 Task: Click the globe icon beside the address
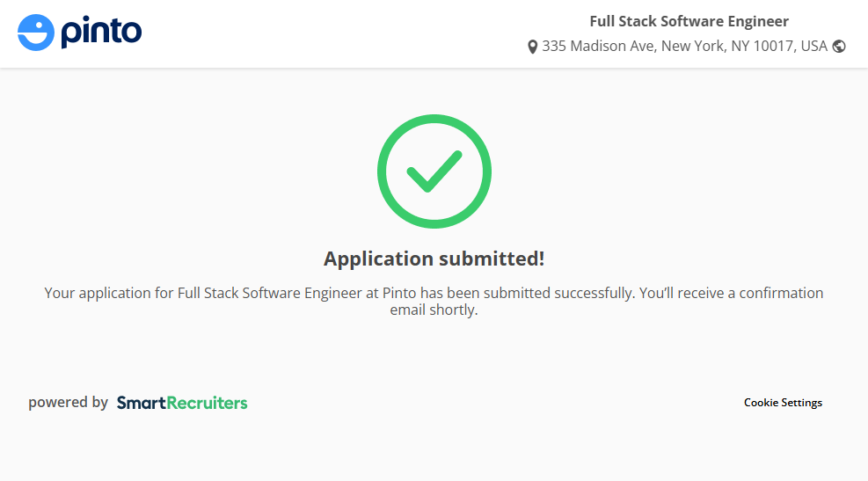pos(839,47)
